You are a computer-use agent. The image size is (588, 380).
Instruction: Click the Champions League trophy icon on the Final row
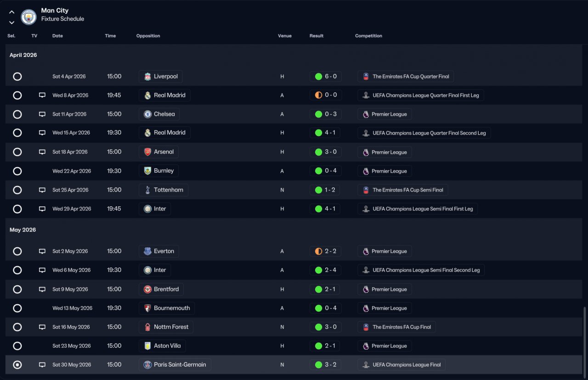(366, 365)
